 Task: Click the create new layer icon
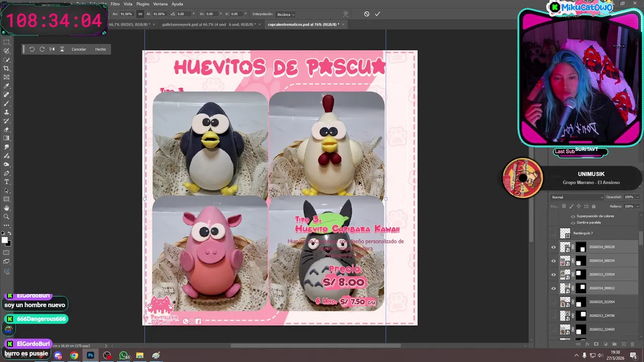click(623, 344)
